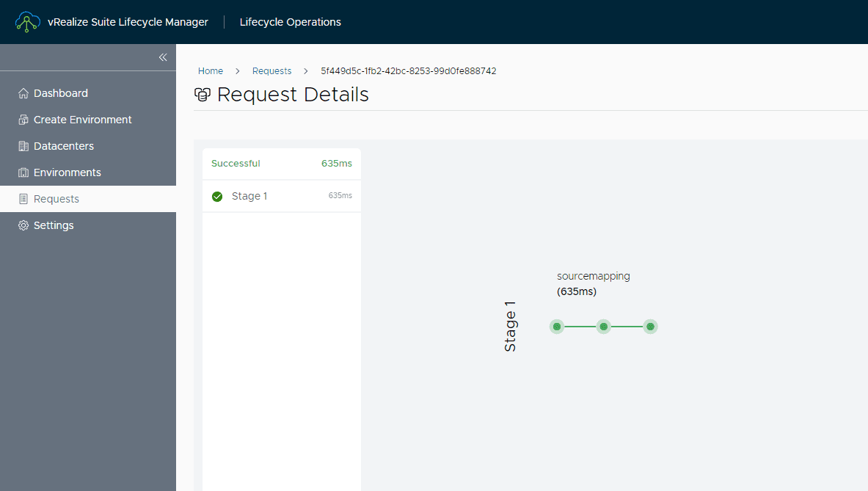
Task: Click the Request Details header icon
Action: [203, 95]
